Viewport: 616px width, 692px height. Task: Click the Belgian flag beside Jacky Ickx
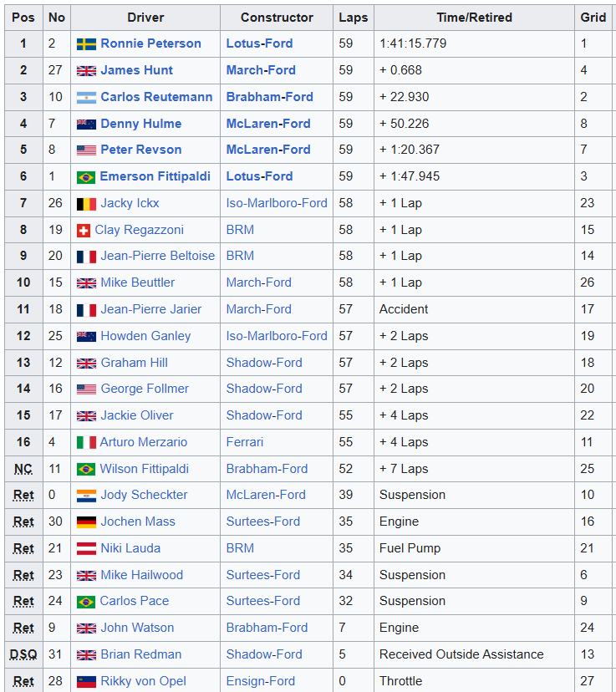click(x=86, y=204)
